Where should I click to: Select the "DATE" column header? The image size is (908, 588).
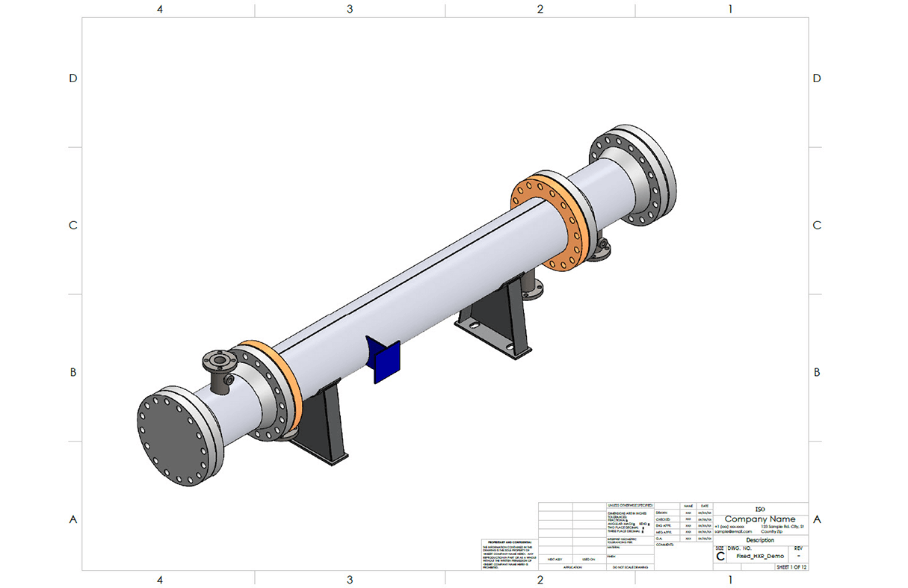pos(705,506)
